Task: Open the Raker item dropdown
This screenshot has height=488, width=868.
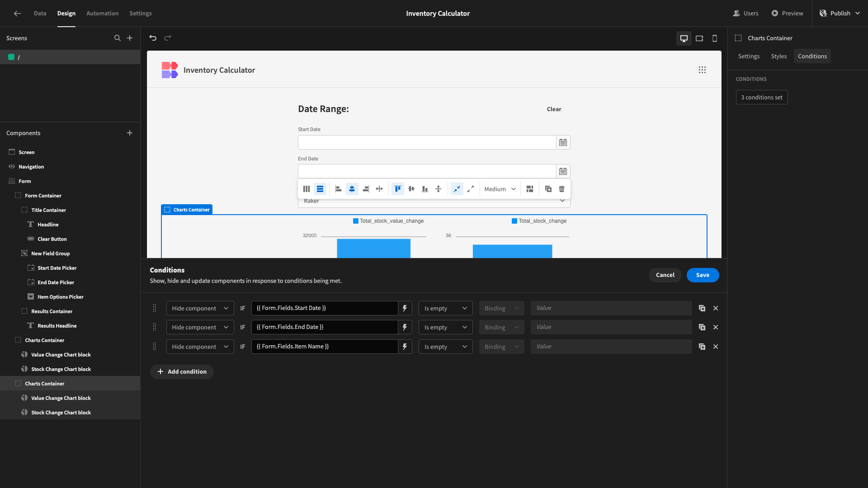Action: coord(434,201)
